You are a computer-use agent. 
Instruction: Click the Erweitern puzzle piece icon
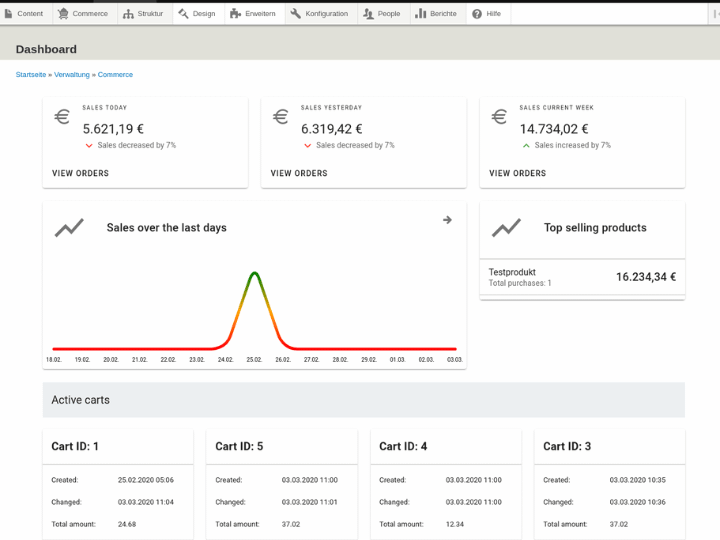(x=236, y=14)
